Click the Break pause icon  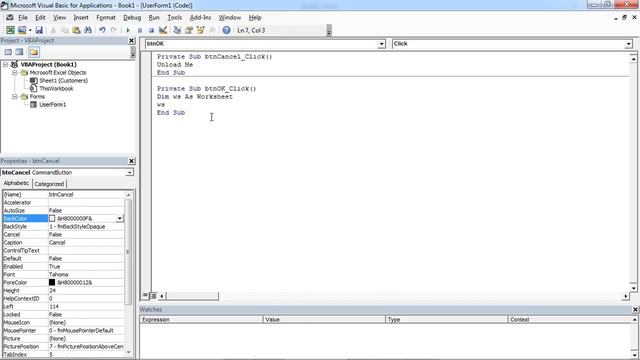coord(140,30)
